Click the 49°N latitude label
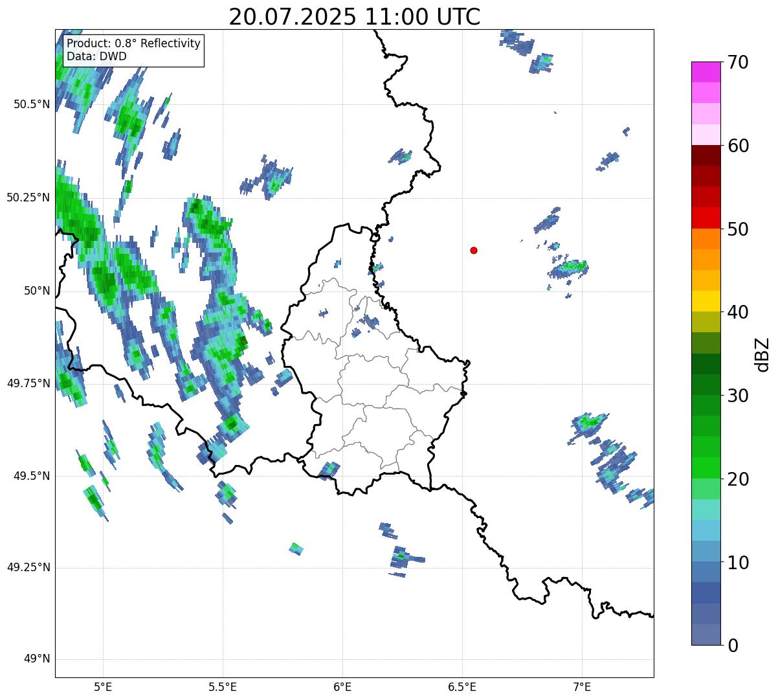 [x=37, y=659]
